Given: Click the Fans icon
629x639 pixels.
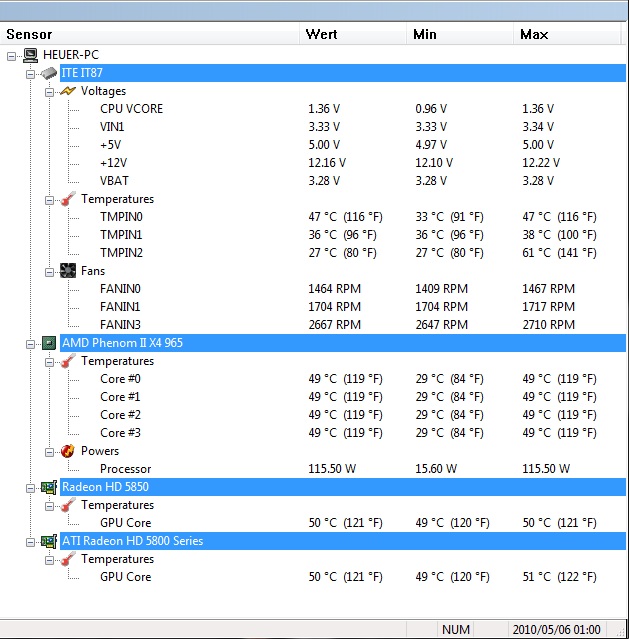Looking at the screenshot, I should 68,271.
